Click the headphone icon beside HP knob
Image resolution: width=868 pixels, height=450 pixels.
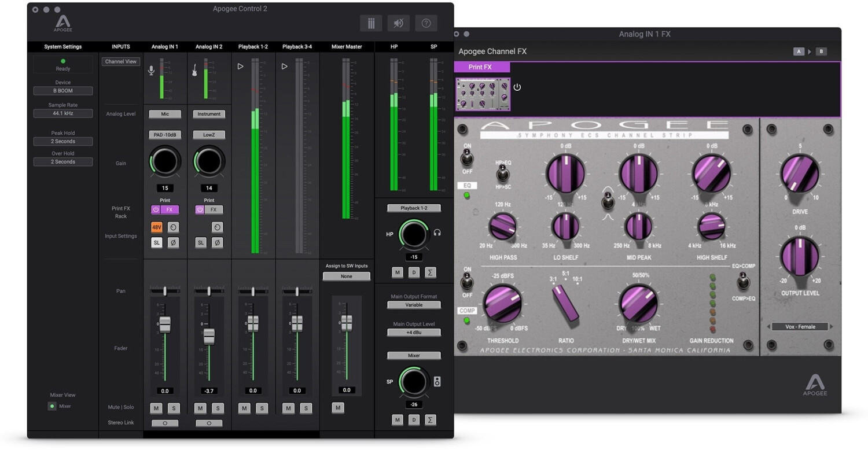click(x=437, y=233)
